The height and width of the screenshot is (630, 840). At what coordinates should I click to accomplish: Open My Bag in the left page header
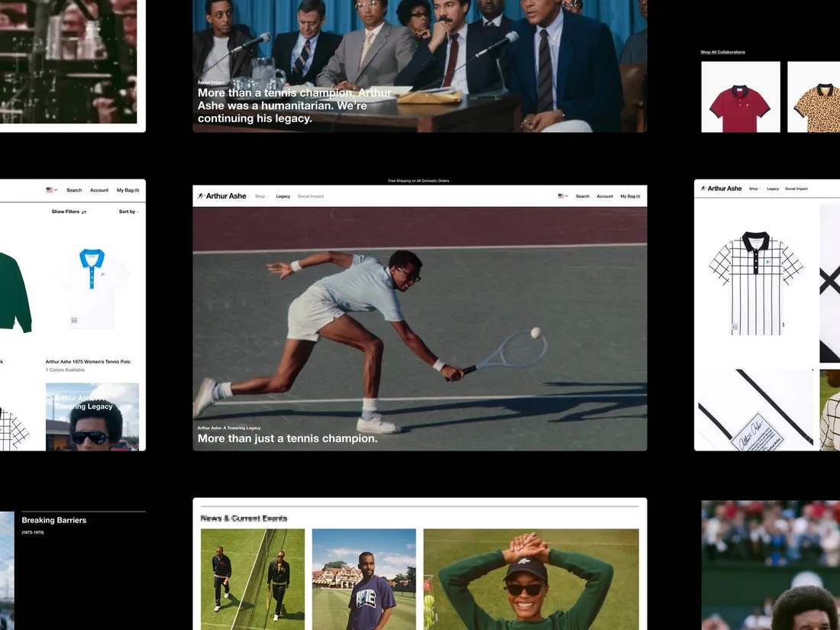pyautogui.click(x=128, y=190)
